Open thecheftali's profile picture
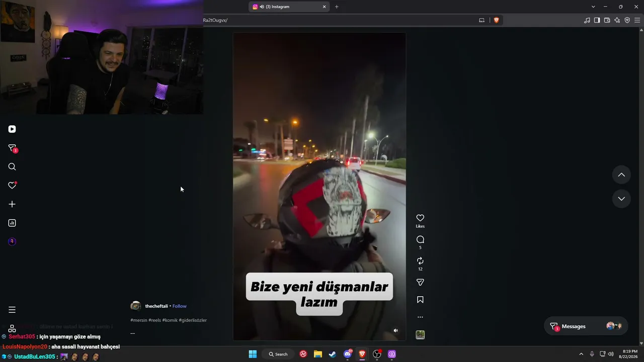644x362 pixels. [135, 306]
